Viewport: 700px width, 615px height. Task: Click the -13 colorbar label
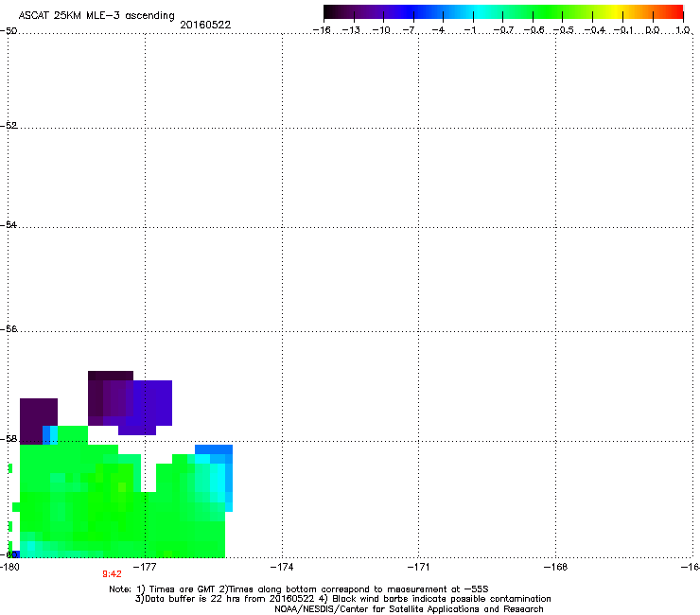[x=351, y=30]
